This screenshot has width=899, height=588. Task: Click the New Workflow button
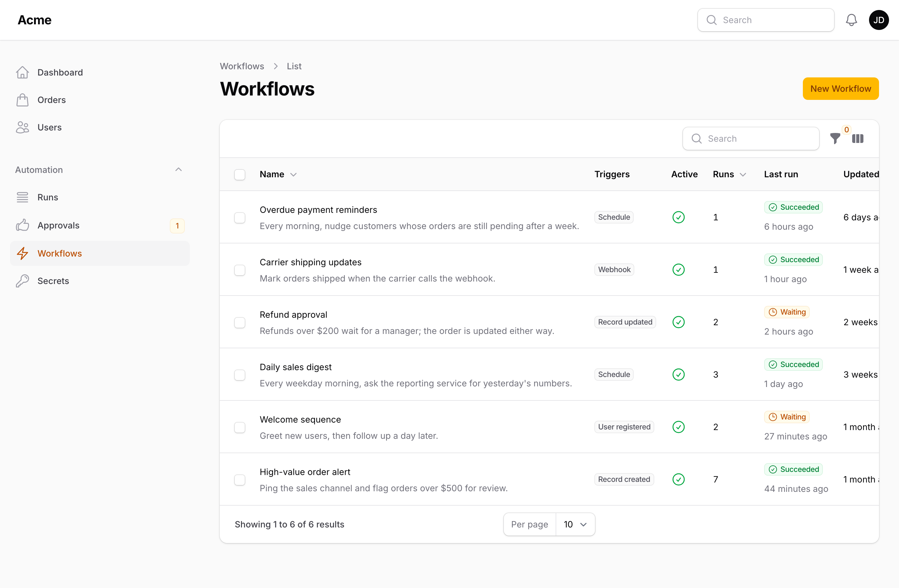[840, 88]
